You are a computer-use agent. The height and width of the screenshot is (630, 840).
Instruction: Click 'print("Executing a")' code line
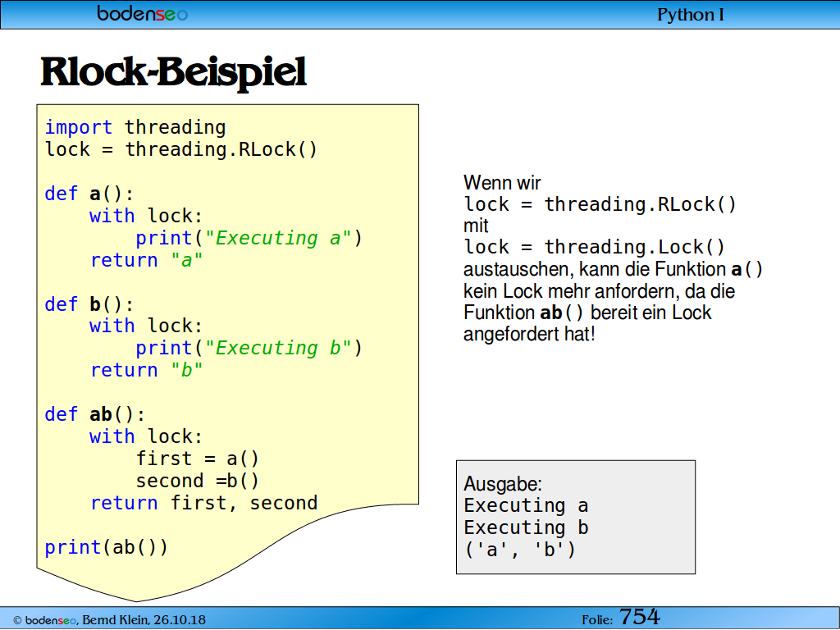(249, 238)
